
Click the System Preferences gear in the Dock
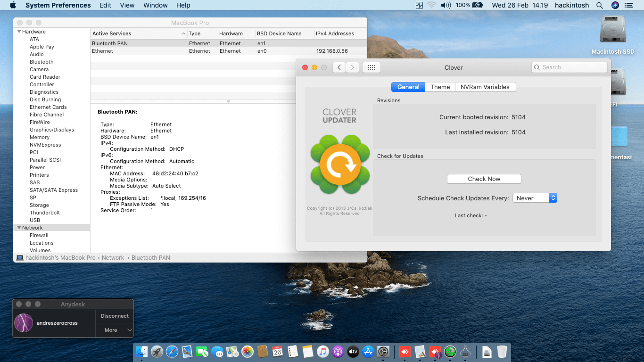pyautogui.click(x=383, y=352)
